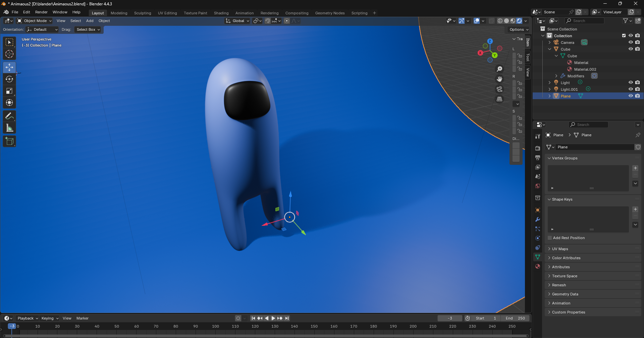Hide the Camera object in viewport
This screenshot has height=338, width=644.
pyautogui.click(x=631, y=42)
